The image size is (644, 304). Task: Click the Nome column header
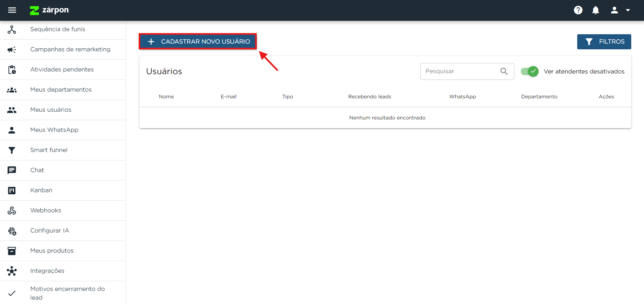pos(166,97)
